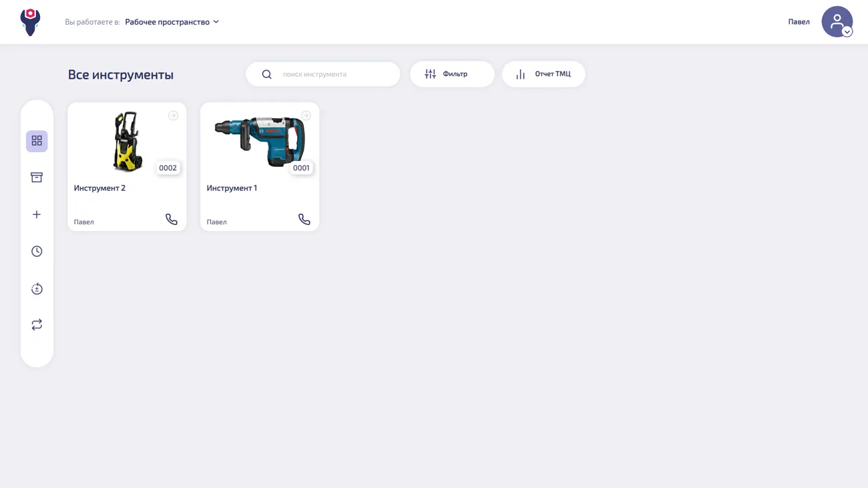Screen dimensions: 868x488
Task: Click the transfer arrows icon in sidebar
Action: click(x=37, y=324)
